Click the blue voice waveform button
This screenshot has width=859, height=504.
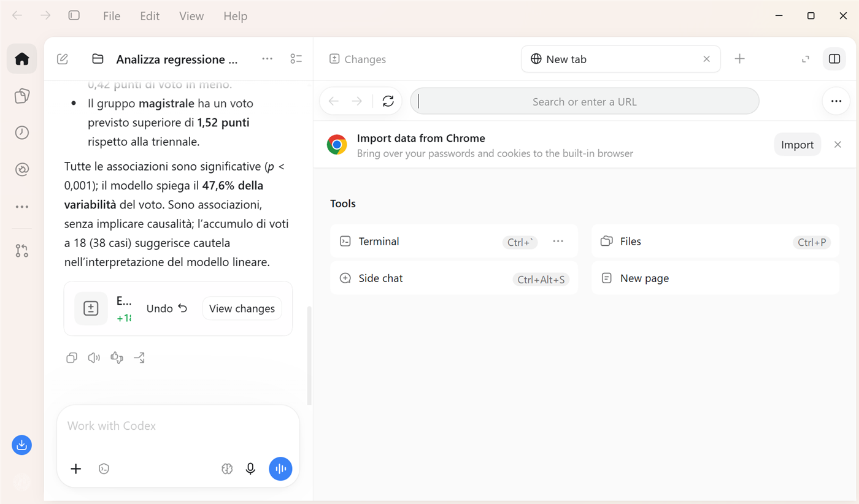[x=280, y=469]
